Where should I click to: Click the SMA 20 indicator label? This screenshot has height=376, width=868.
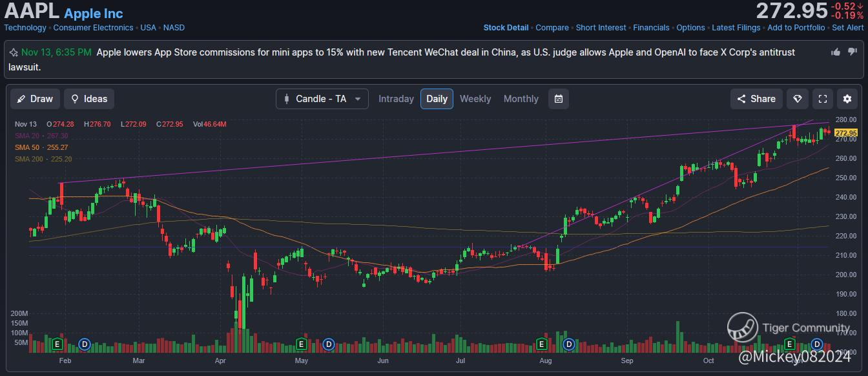coord(41,136)
